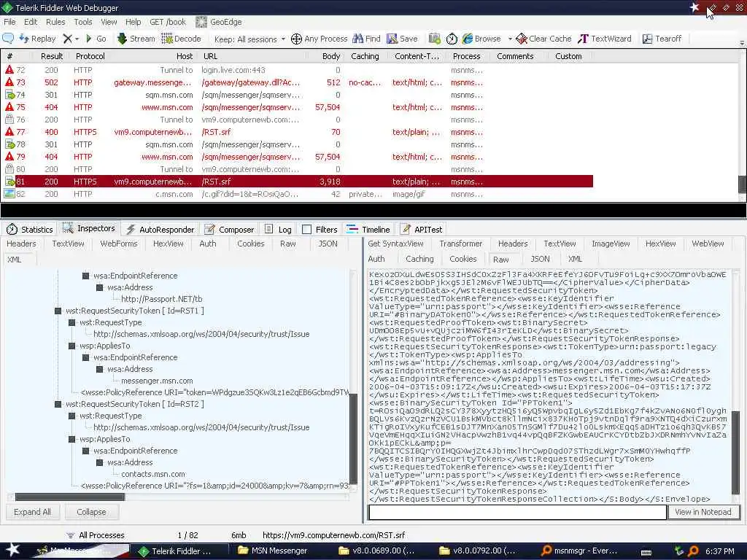Screen dimensions: 747x560
Task: Select response XML tab
Action: pos(575,259)
